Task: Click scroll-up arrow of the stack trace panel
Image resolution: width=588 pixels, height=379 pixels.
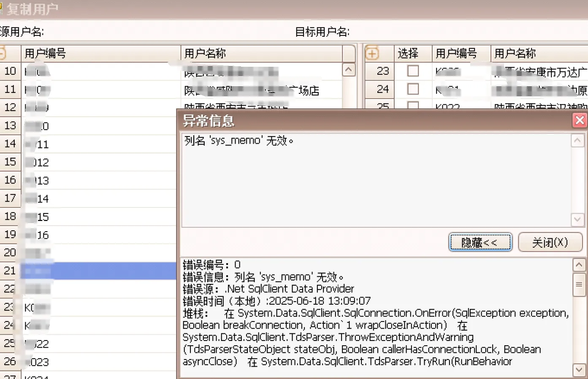Action: (579, 265)
